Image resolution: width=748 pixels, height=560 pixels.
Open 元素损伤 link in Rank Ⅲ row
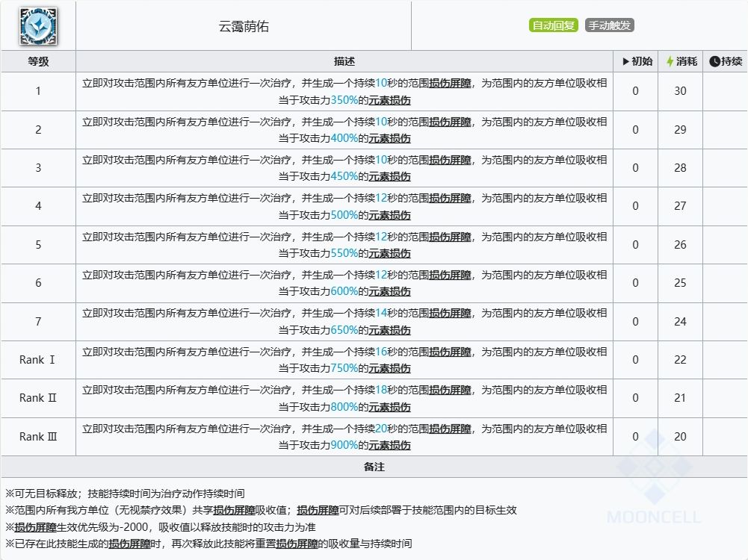point(389,445)
